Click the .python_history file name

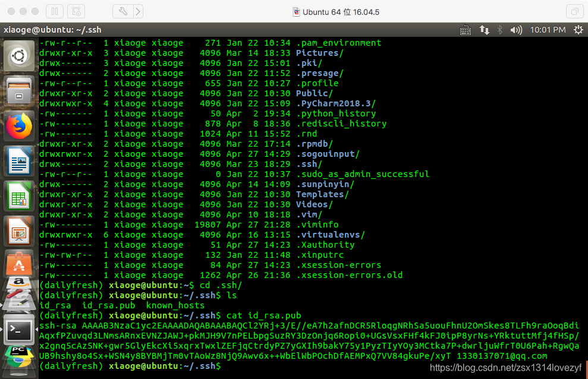(336, 114)
